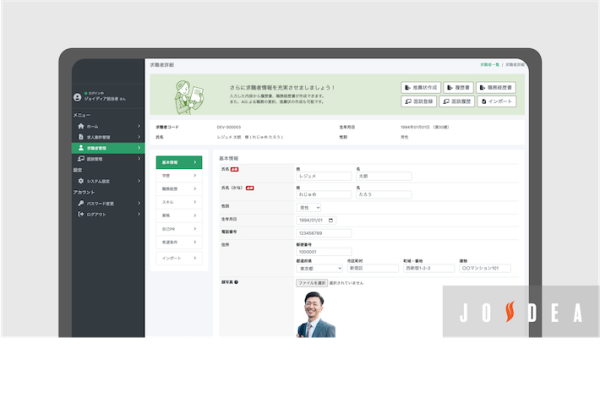This screenshot has width=600, height=400.
Task: Click the 電話番号 input field
Action: click(x=324, y=233)
